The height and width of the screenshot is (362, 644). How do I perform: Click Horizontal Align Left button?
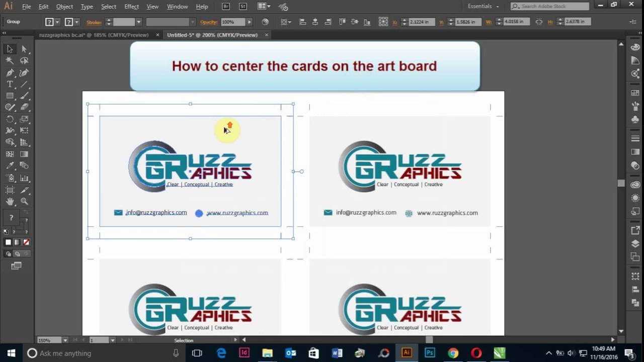(x=302, y=22)
